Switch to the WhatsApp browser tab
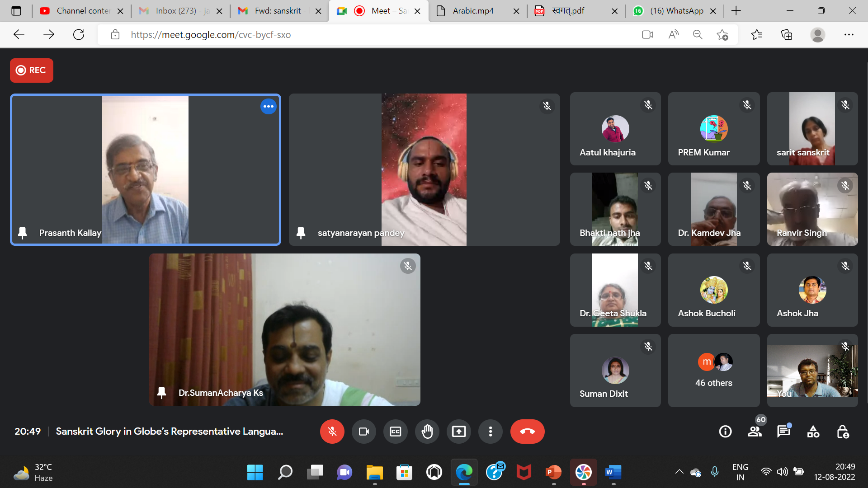 [676, 11]
